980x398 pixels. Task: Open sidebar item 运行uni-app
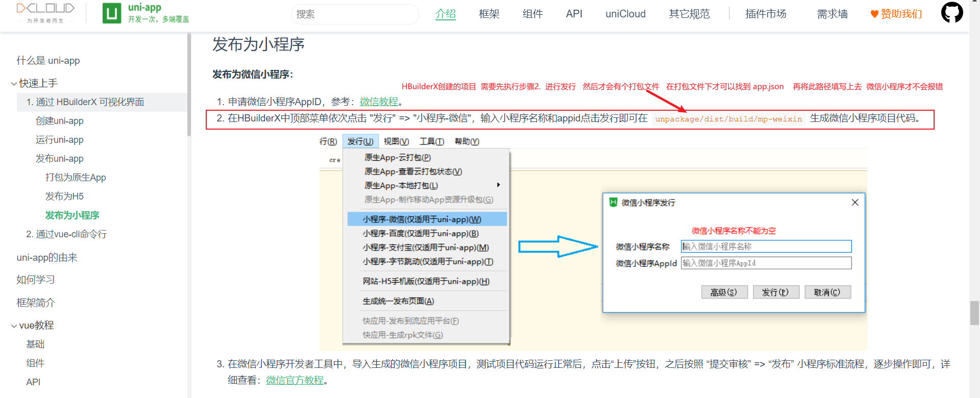point(60,140)
